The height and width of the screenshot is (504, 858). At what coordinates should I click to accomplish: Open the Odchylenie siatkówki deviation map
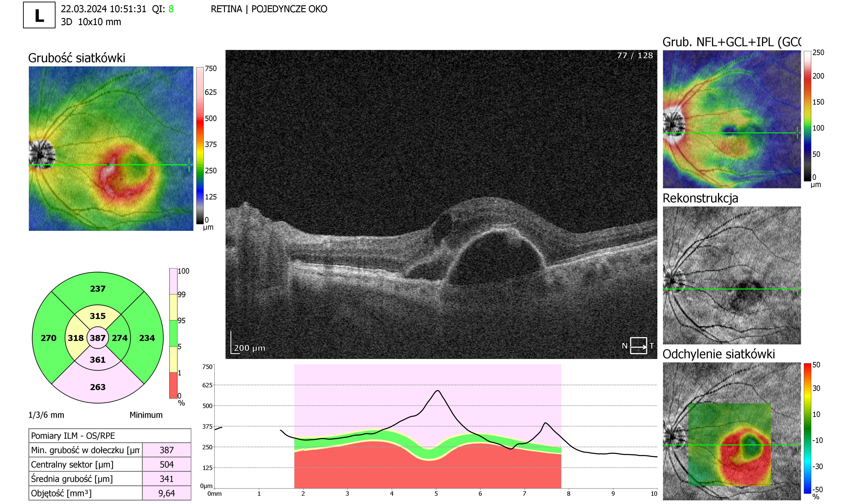coord(732,431)
